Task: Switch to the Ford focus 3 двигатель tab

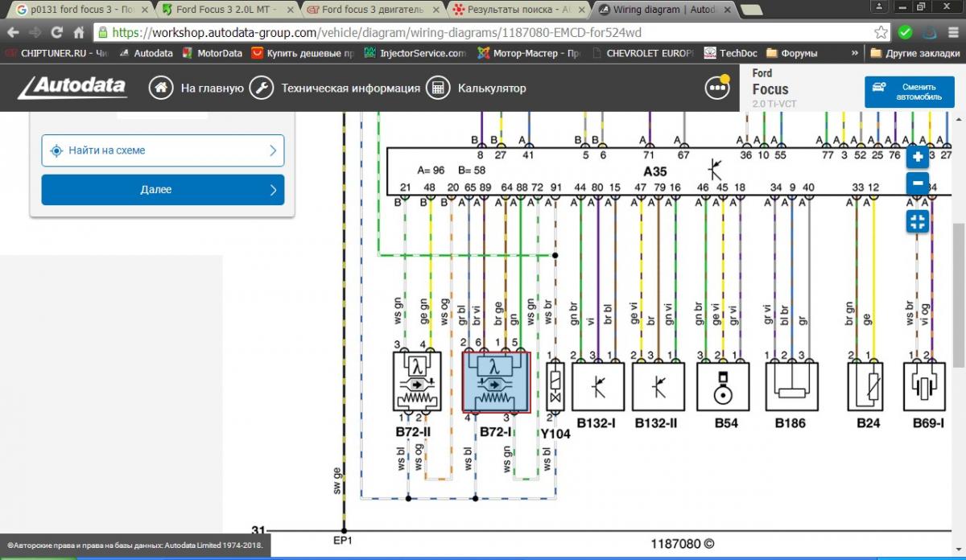Action: click(x=373, y=10)
